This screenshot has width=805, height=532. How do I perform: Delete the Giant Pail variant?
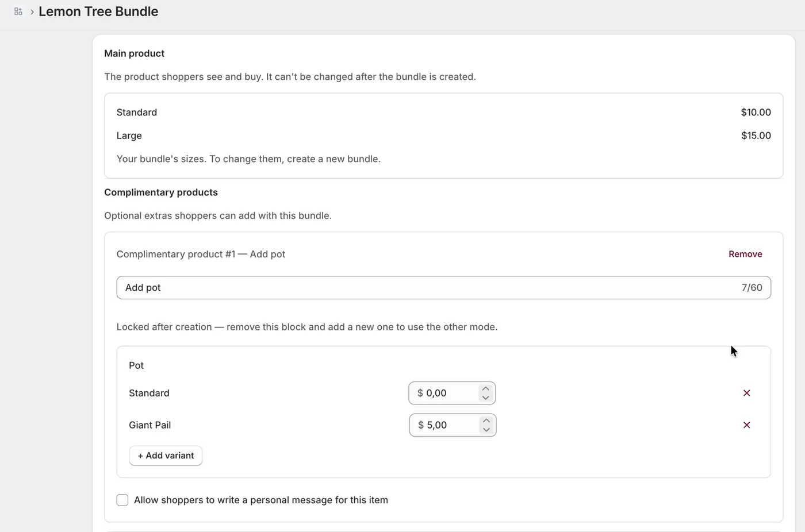746,425
